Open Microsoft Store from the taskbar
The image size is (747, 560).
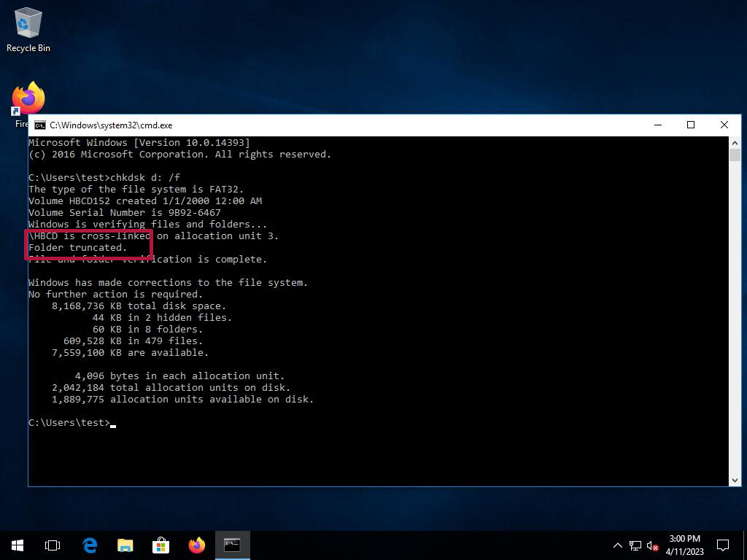[160, 545]
